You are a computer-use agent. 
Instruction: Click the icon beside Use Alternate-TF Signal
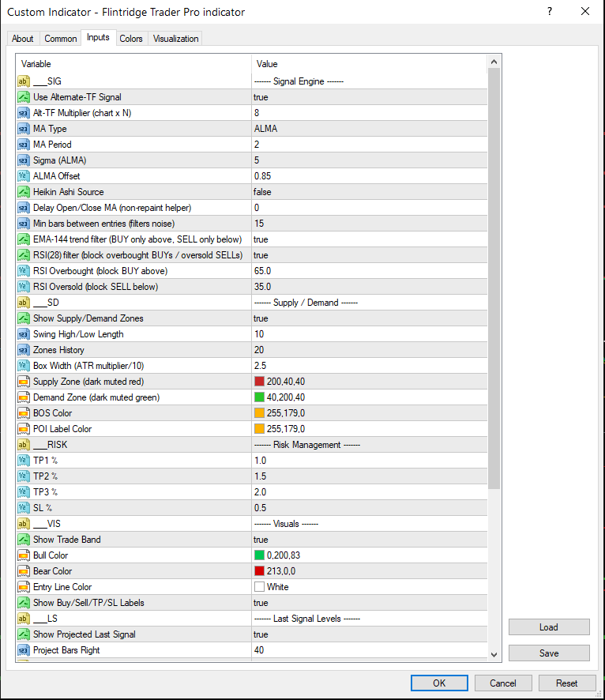[x=24, y=97]
